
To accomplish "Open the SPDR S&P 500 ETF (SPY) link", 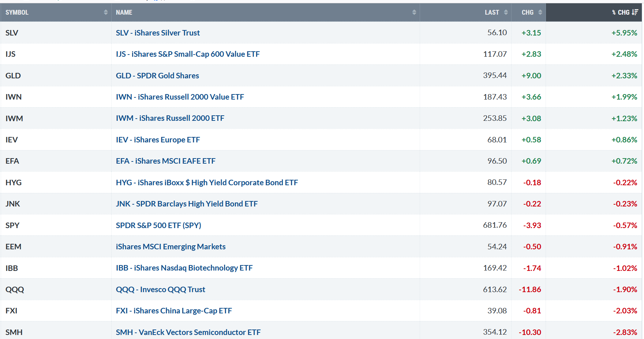I will [x=158, y=226].
